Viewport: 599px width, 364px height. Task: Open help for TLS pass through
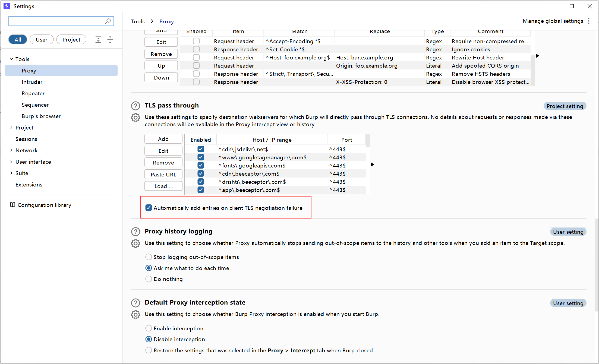click(x=135, y=106)
